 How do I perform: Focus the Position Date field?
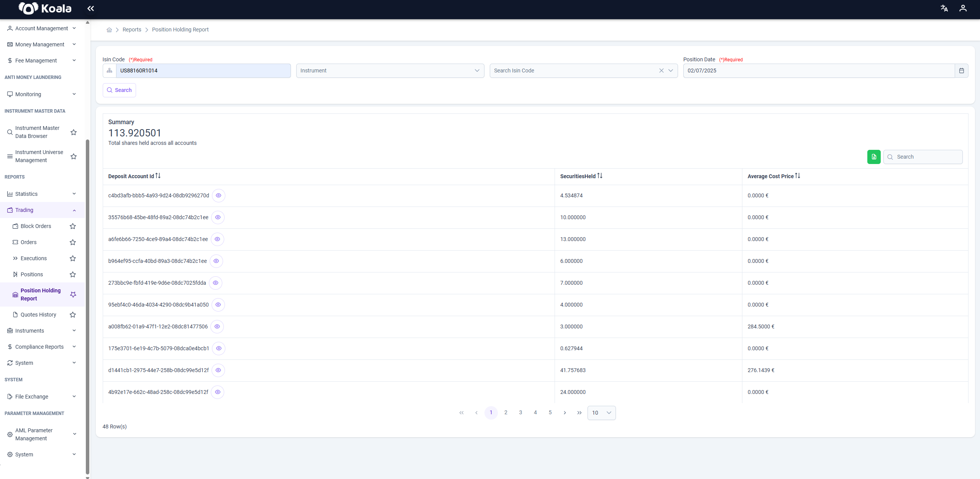click(819, 71)
